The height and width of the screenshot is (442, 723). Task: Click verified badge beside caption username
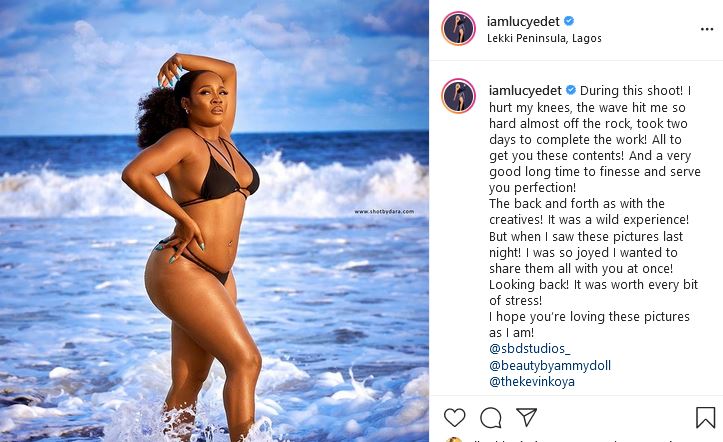(571, 90)
